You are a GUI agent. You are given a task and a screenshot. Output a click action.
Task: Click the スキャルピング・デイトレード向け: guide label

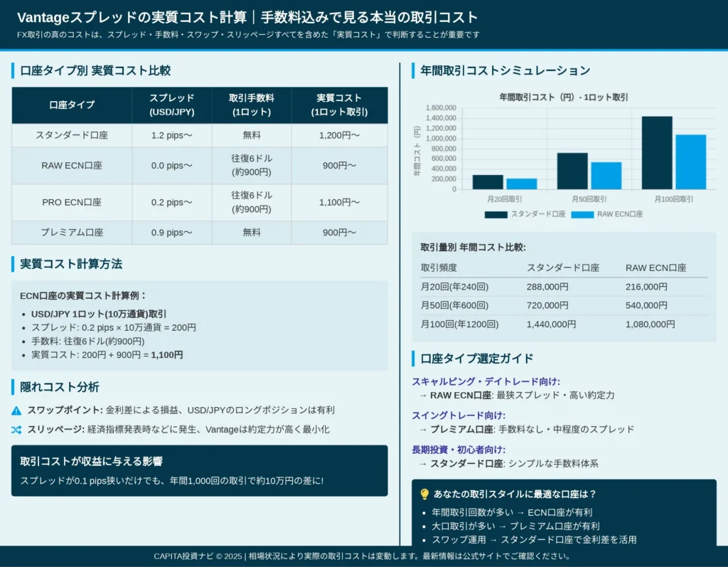point(486,381)
